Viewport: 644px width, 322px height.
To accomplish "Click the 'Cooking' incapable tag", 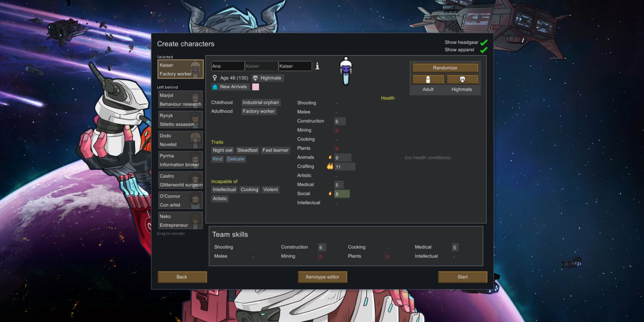I will point(250,190).
